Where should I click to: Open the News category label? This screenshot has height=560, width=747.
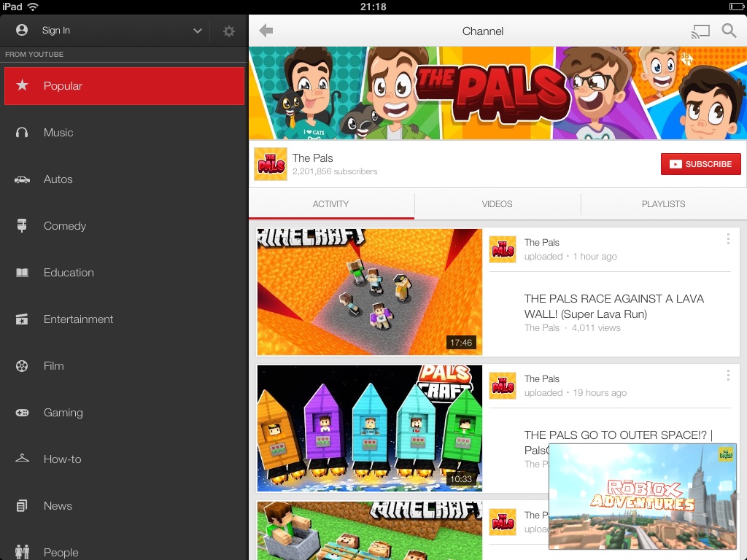(x=58, y=506)
